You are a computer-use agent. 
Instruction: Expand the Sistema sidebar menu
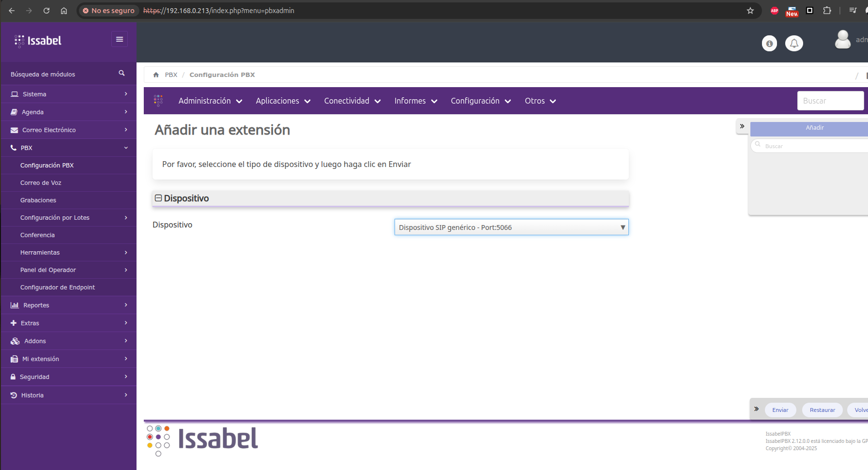point(68,94)
